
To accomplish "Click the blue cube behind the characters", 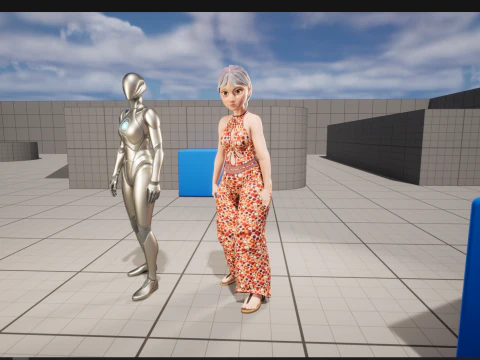I will pyautogui.click(x=198, y=173).
